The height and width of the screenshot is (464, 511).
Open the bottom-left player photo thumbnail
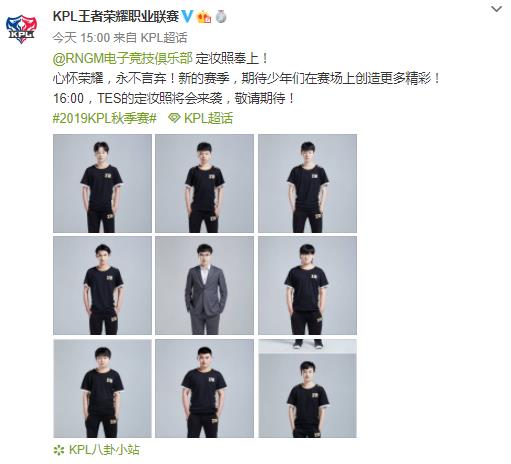(102, 389)
